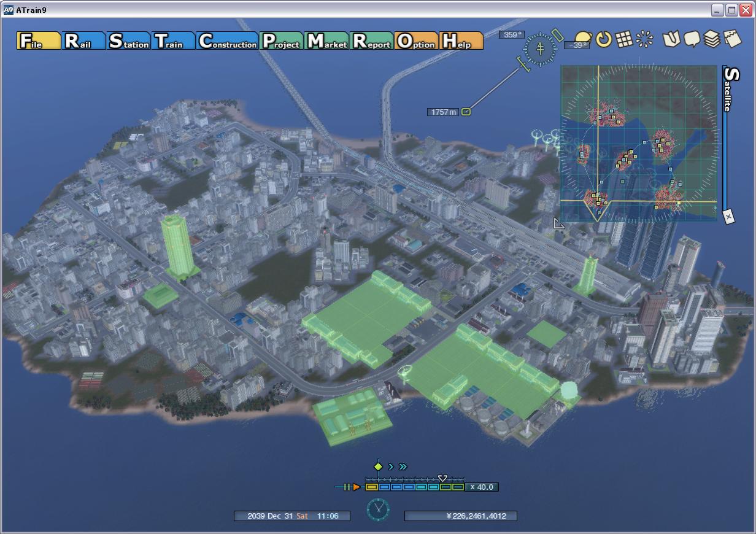Select the yellow first speed block

click(371, 487)
